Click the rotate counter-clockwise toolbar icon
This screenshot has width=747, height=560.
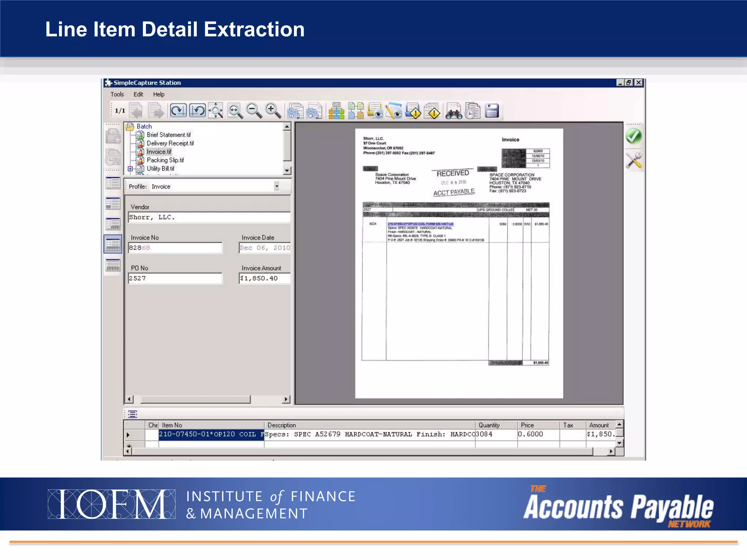click(x=197, y=110)
